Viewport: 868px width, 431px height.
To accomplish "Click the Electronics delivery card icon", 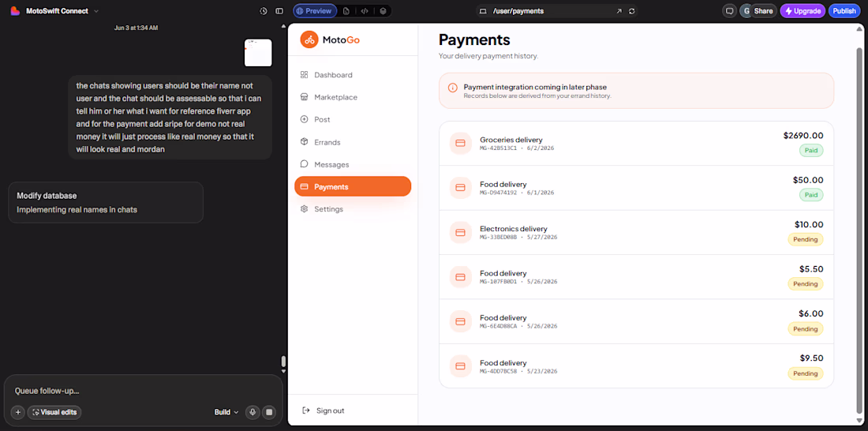I will coord(460,232).
